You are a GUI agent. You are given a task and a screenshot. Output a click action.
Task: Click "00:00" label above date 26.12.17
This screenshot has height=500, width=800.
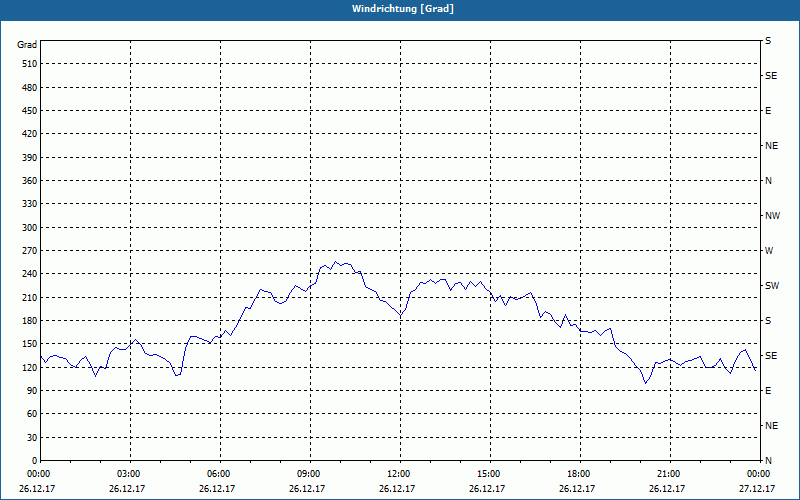point(39,474)
